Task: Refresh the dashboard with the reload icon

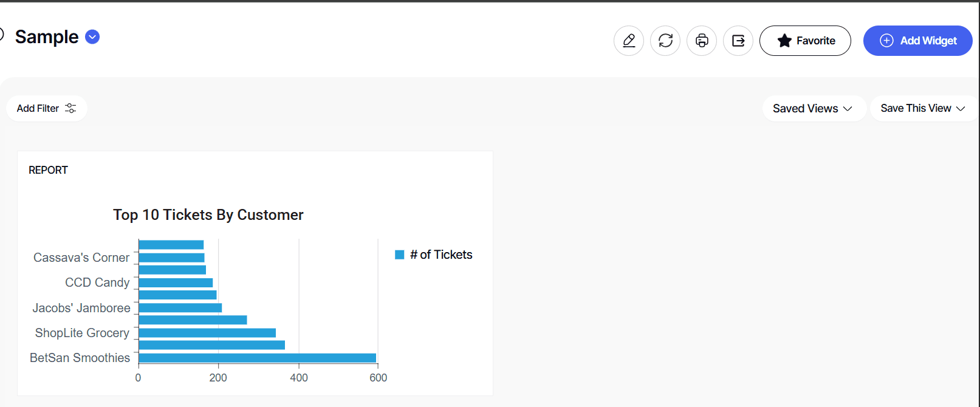Action: point(665,41)
